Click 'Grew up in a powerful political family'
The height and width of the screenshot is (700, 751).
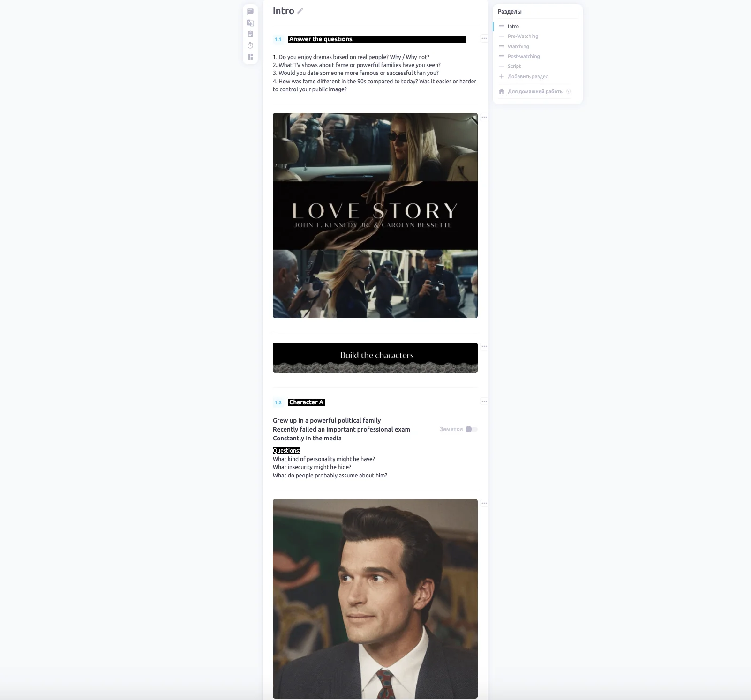pos(327,420)
